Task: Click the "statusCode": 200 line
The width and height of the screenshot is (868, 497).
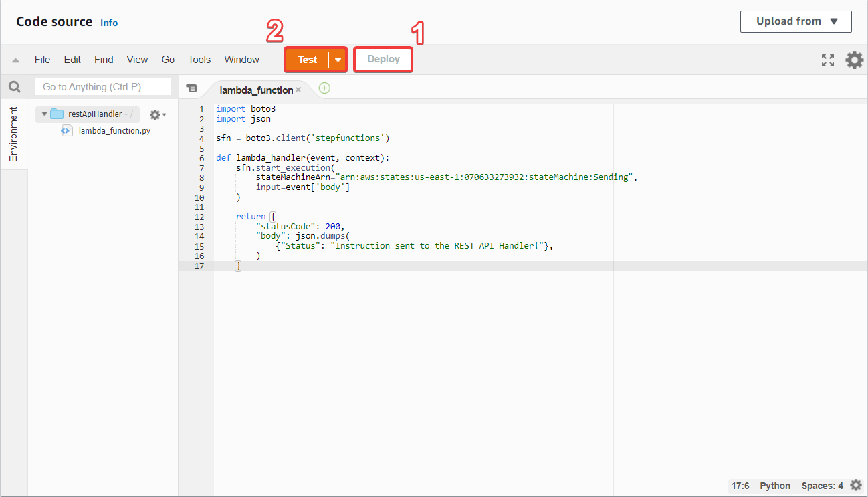Action: tap(300, 227)
